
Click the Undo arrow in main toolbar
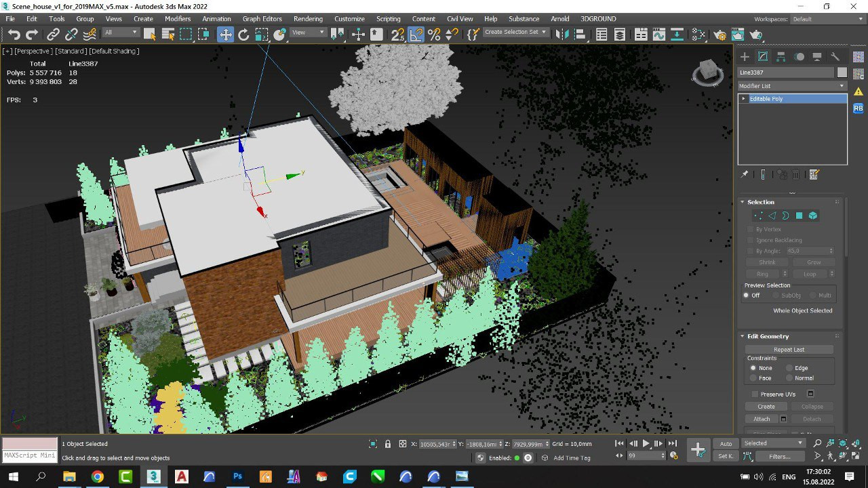coord(14,35)
